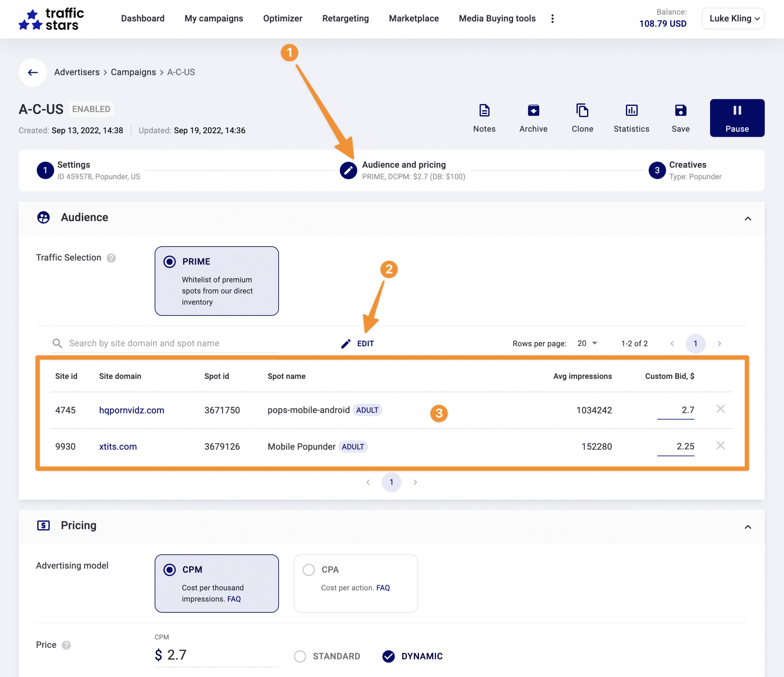Collapse the Pricing section

tap(748, 527)
